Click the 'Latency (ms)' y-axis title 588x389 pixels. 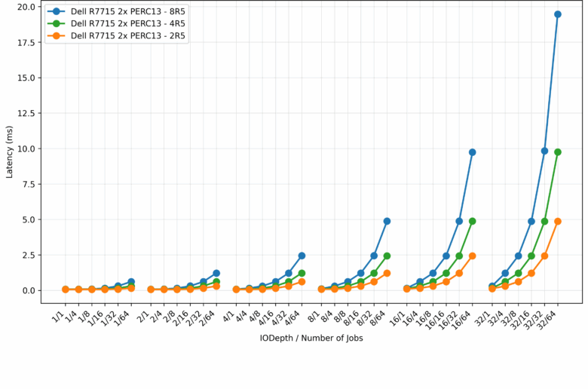(10, 152)
